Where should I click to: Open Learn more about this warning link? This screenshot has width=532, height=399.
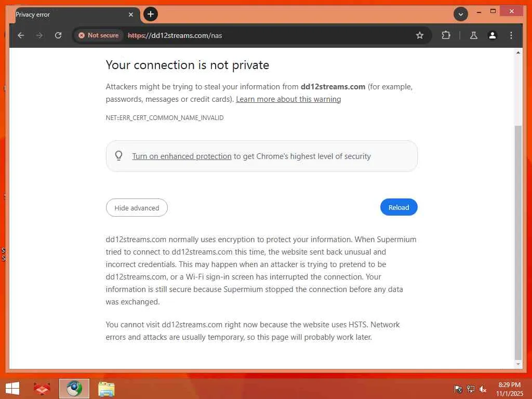click(x=288, y=99)
